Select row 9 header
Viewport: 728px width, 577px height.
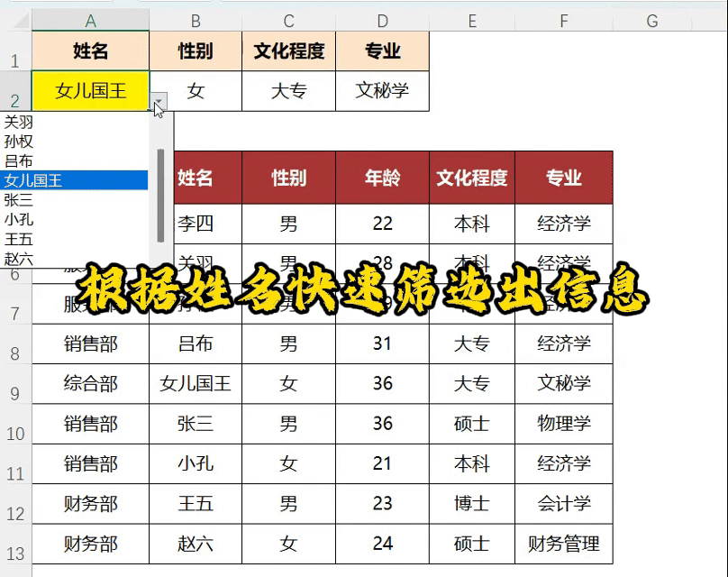tap(15, 384)
